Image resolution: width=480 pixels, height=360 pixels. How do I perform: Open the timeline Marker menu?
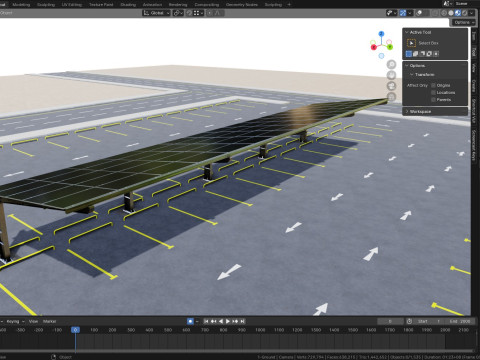(x=49, y=321)
